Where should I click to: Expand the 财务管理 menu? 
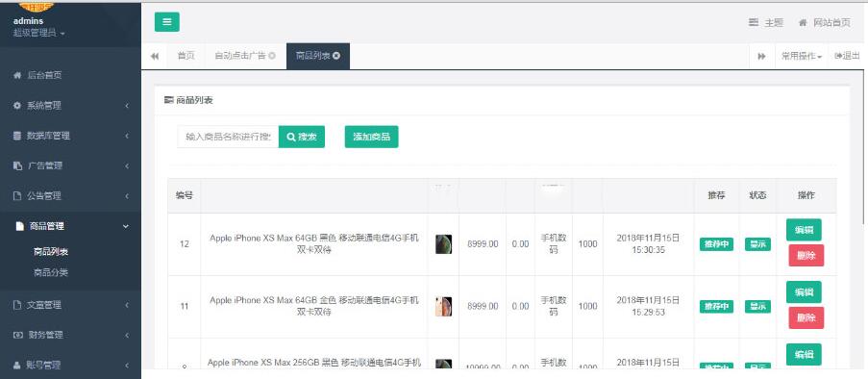coord(70,335)
